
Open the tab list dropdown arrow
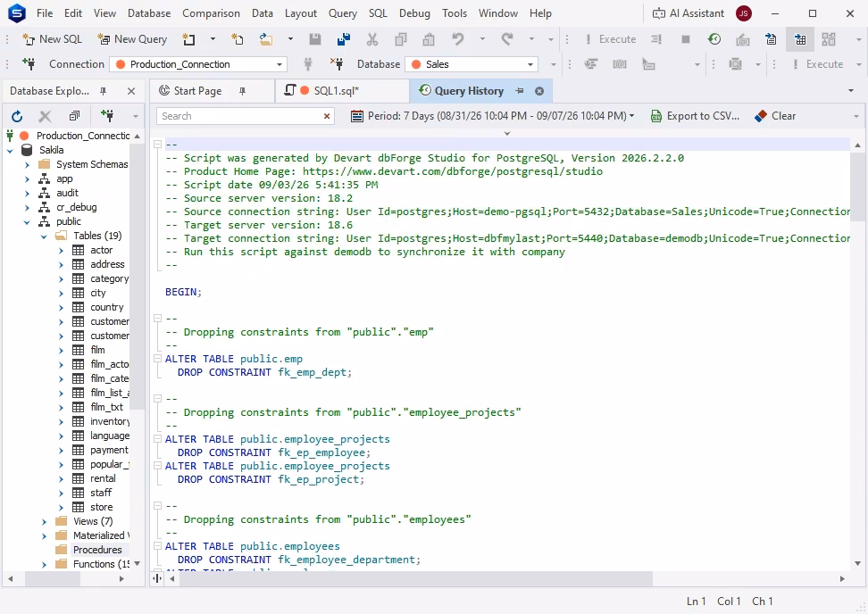[851, 91]
